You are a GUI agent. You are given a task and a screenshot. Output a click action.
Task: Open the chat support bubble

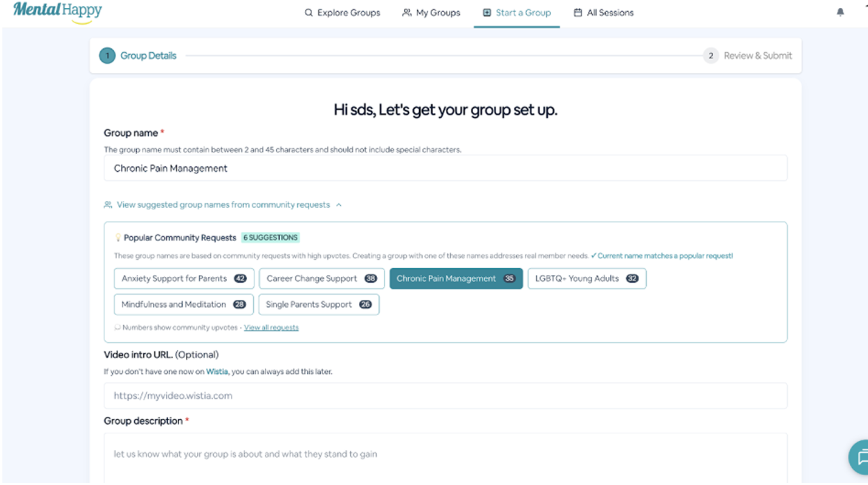(x=860, y=458)
